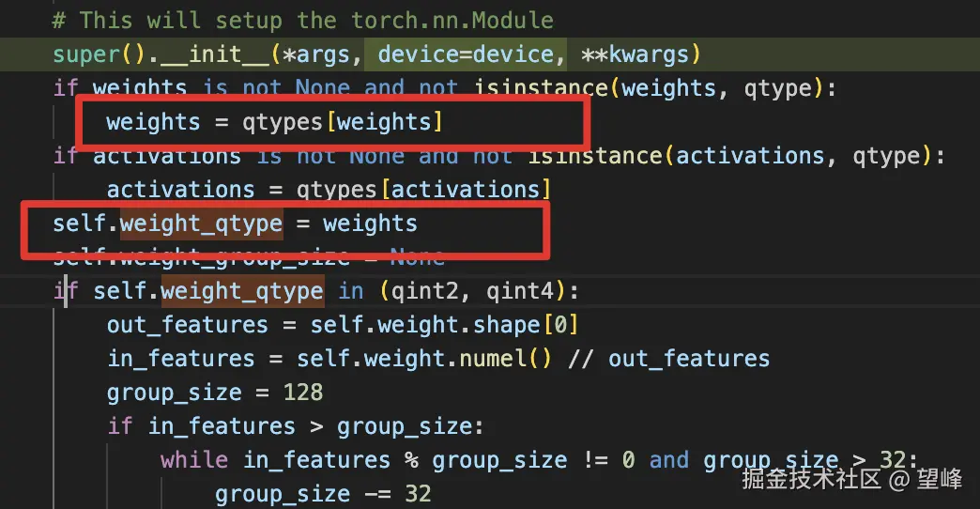Click the 掘金技术社区 watermark text
Screen dimensions: 980x509
tap(811, 480)
